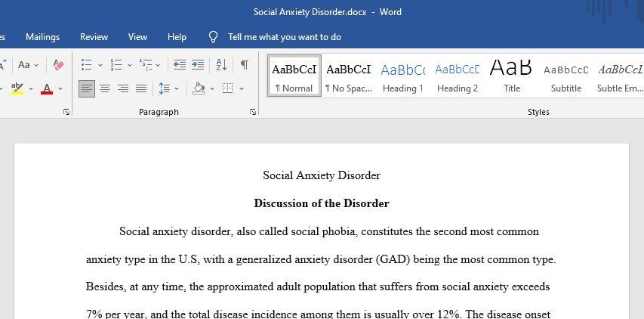Click '(GAD)' in the document text
Image resolution: width=644 pixels, height=319 pixels.
[393, 260]
